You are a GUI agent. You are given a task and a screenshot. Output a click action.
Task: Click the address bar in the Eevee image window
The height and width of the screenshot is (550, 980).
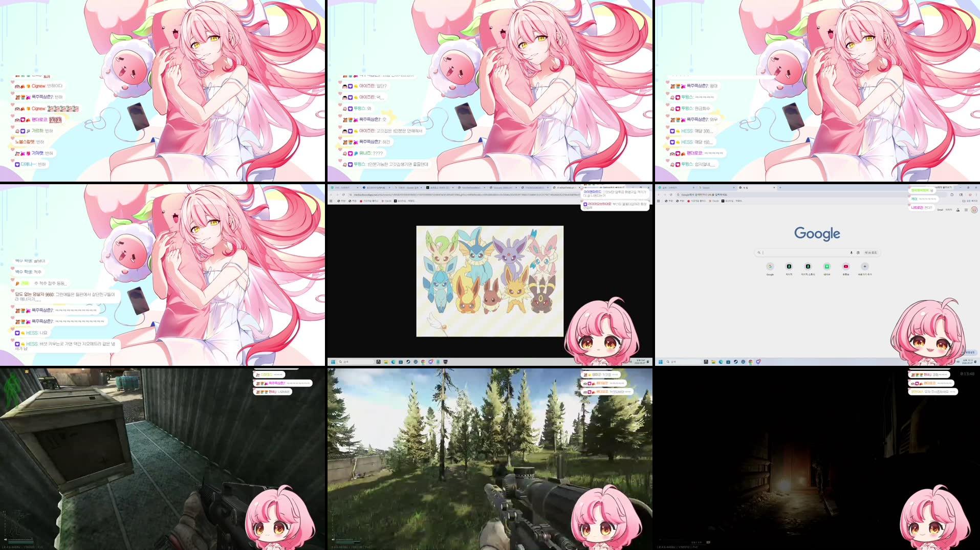(466, 194)
